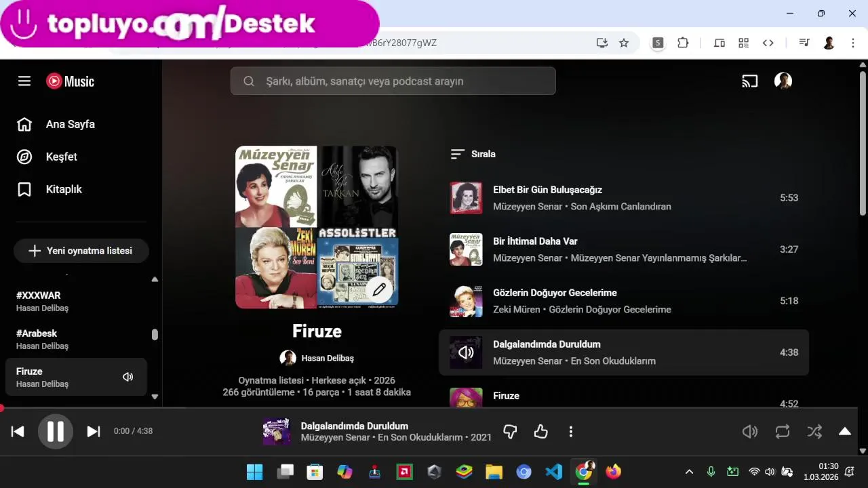Open Firefox from taskbar
868x488 pixels.
point(614,472)
